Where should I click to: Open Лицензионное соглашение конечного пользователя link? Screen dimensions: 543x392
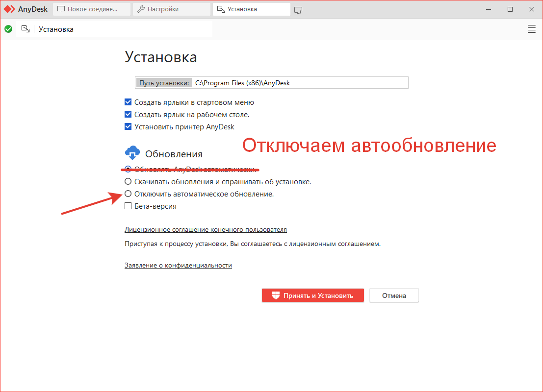click(x=206, y=229)
